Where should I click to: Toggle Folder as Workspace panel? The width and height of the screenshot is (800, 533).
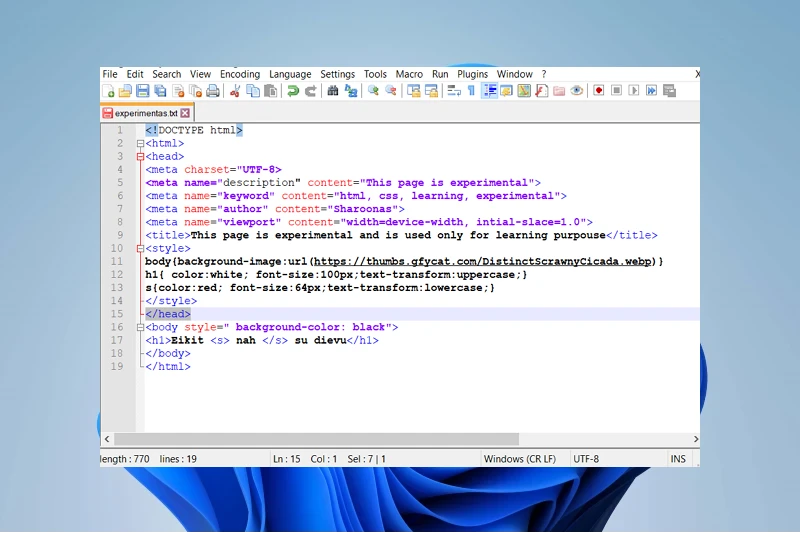[559, 91]
